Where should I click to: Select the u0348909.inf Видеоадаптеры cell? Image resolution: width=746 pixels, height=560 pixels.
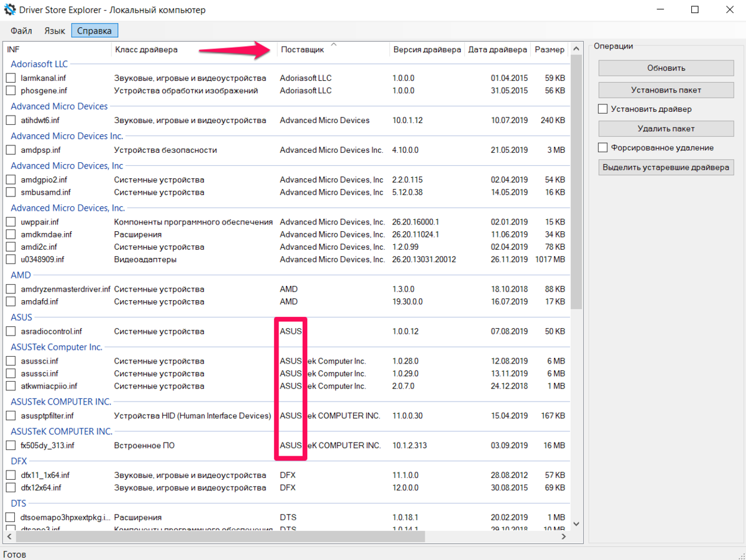click(x=145, y=259)
